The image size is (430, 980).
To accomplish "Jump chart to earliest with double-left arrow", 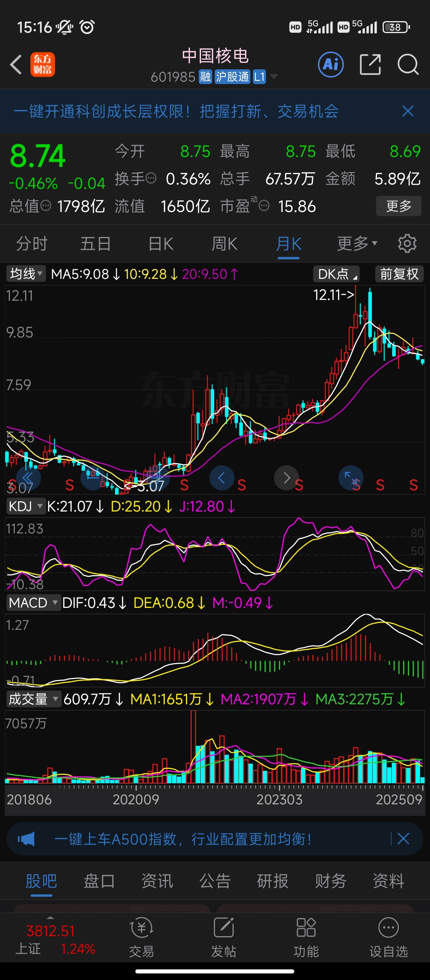I will [28, 478].
